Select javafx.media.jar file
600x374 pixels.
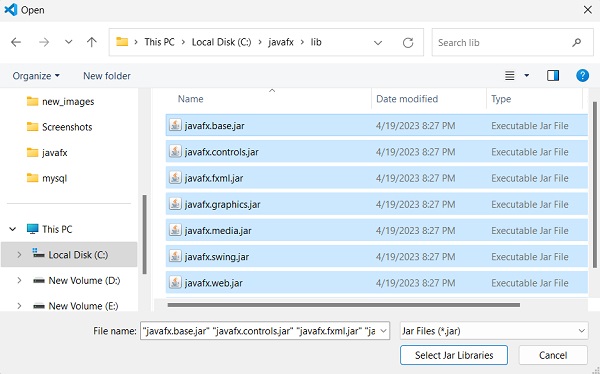[x=377, y=230]
